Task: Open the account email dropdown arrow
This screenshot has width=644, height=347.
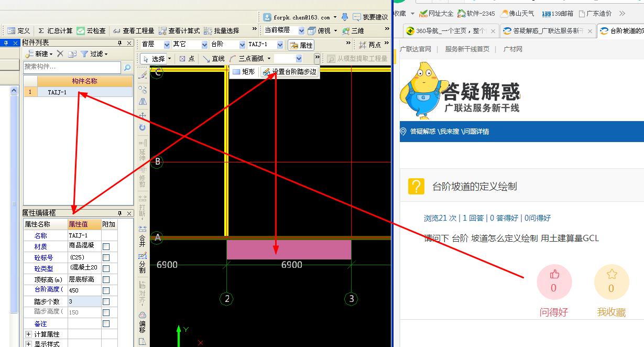Action: pyautogui.click(x=335, y=17)
